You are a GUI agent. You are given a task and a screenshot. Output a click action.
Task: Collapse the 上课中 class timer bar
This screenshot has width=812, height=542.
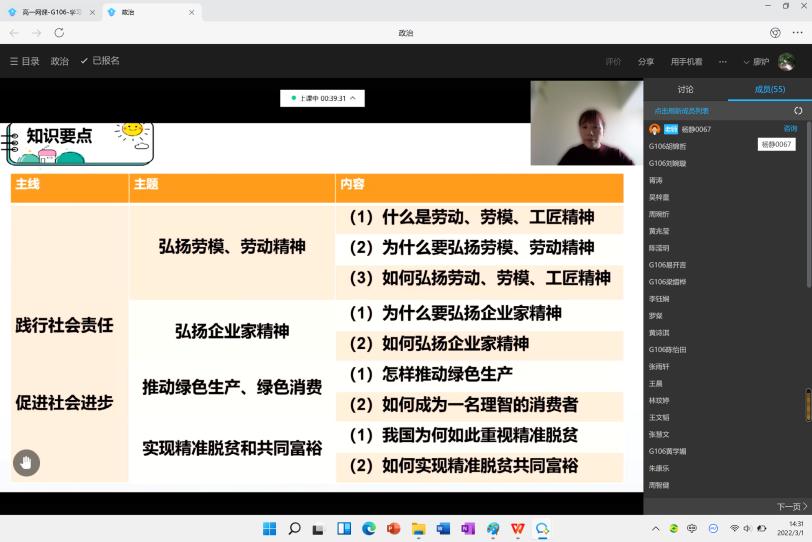[x=352, y=98]
